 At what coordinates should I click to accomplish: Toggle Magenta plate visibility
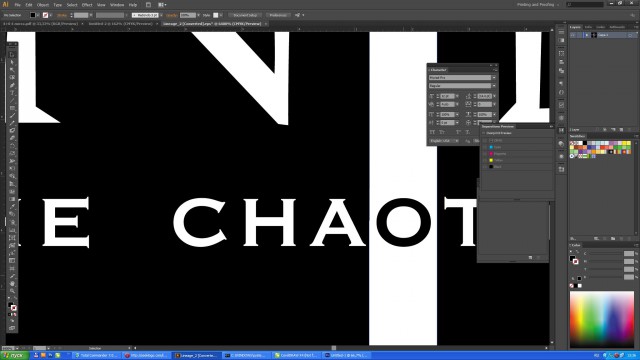tap(485, 153)
